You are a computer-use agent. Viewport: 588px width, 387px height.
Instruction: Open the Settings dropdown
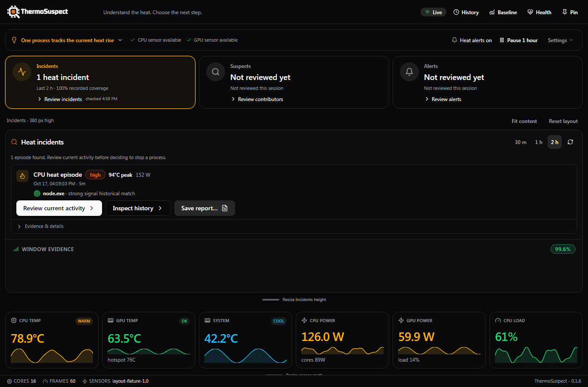(560, 40)
